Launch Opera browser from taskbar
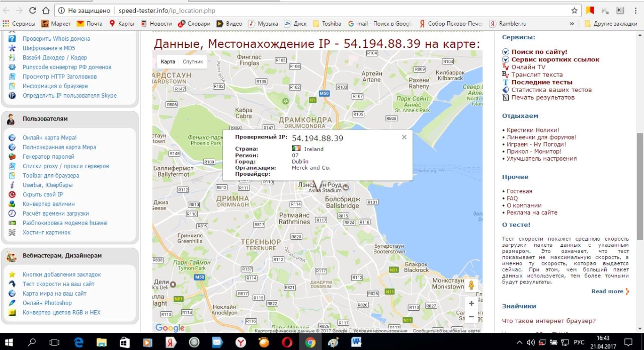644x350 pixels. pyautogui.click(x=287, y=342)
